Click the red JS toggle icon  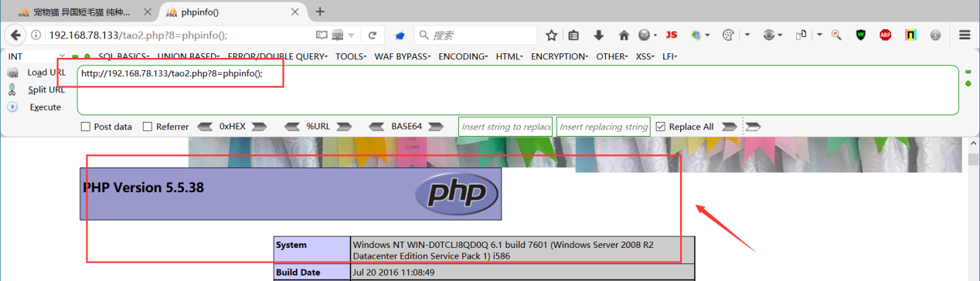pos(671,36)
